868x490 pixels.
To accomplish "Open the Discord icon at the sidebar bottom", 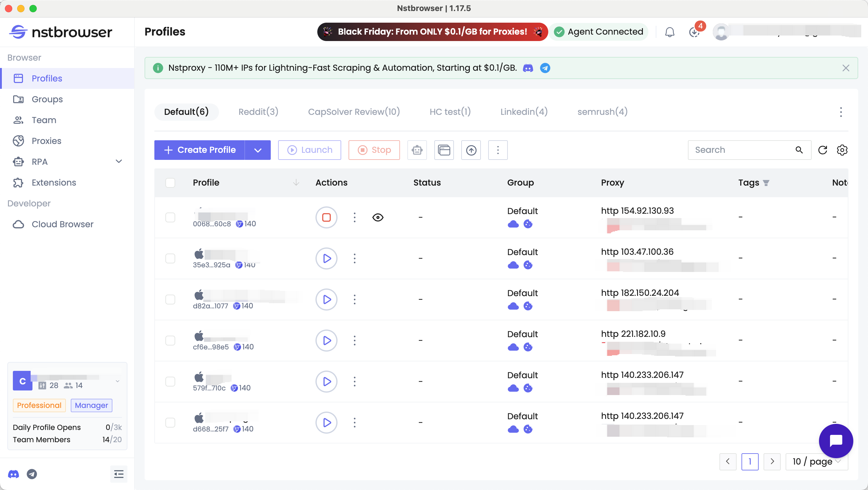I will pos(14,474).
